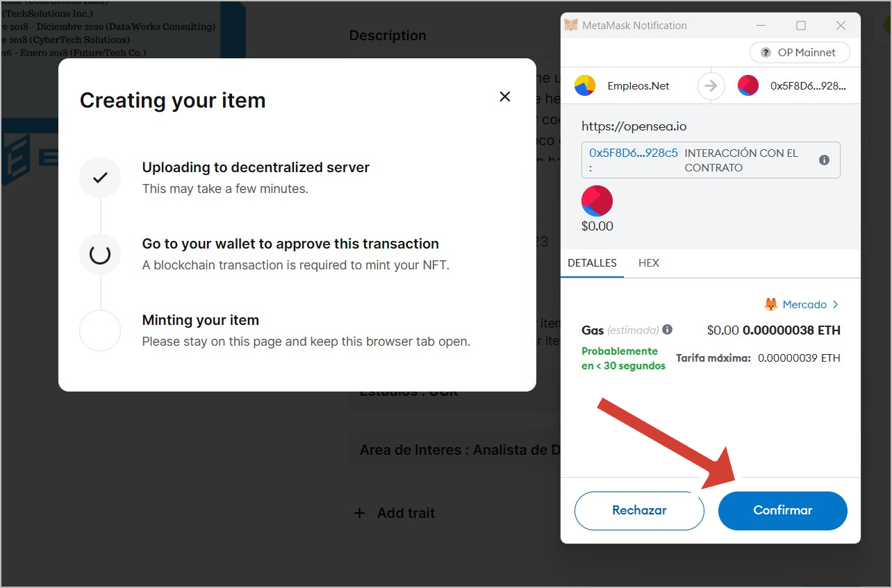
Task: Switch to the DETALLES tab
Action: click(592, 263)
